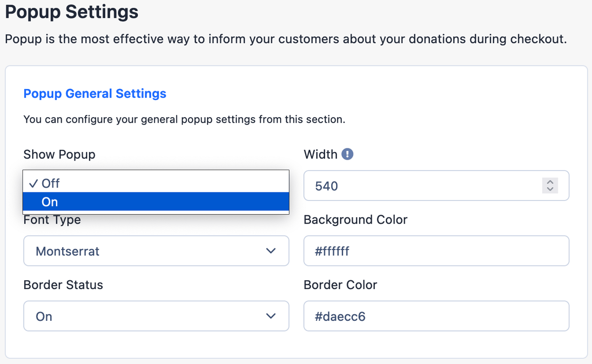Click the Width label text

(x=320, y=155)
